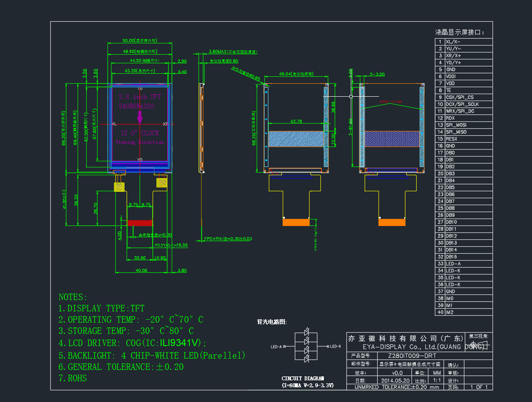
Task: Select the 'IM2' pin 40 cell
Action: [x=469, y=312]
